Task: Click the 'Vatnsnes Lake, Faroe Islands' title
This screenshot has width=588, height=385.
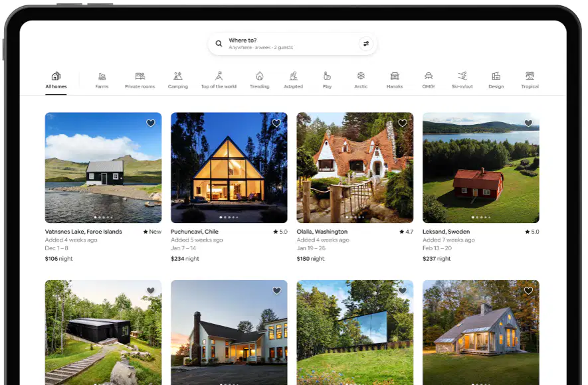Action: click(83, 232)
